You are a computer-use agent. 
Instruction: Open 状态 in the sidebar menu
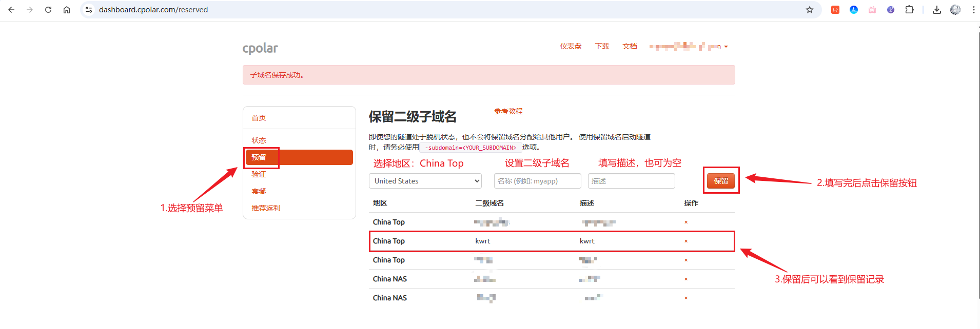coord(259,140)
